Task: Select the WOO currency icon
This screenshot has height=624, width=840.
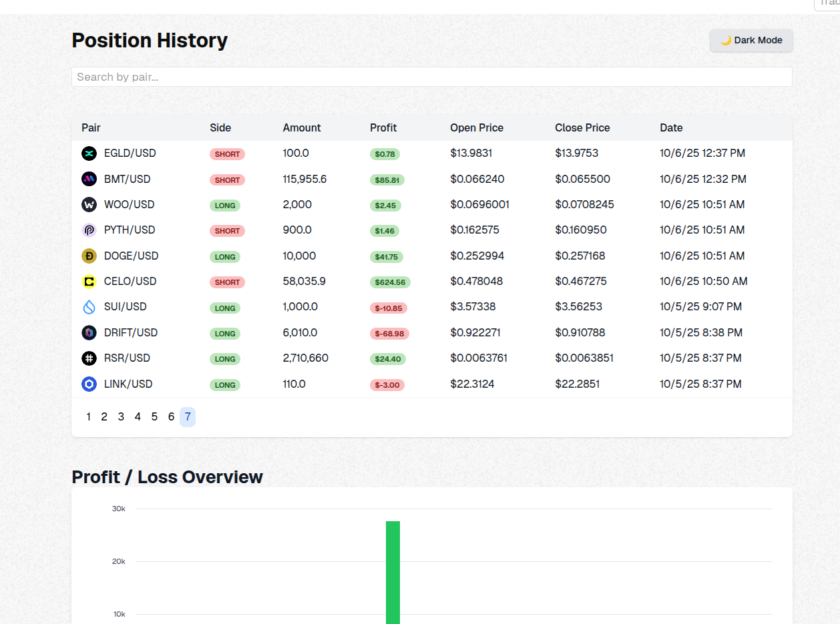Action: (89, 204)
